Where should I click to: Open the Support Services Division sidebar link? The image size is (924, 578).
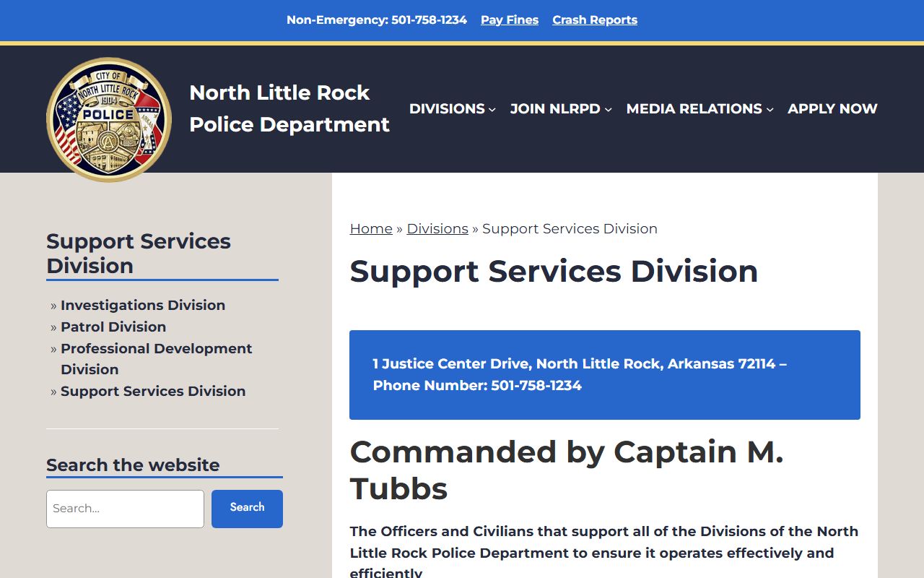153,392
